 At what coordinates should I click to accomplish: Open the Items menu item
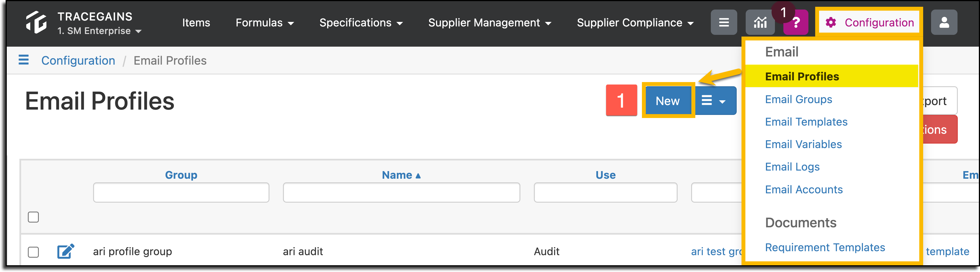196,23
